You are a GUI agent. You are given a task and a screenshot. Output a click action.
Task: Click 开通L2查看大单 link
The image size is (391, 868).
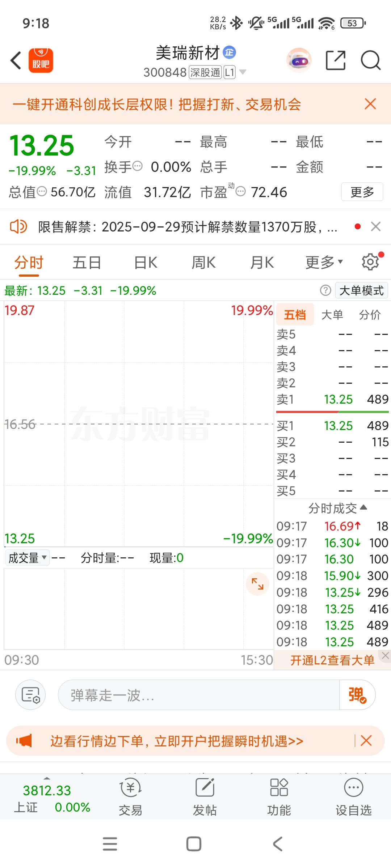(332, 660)
